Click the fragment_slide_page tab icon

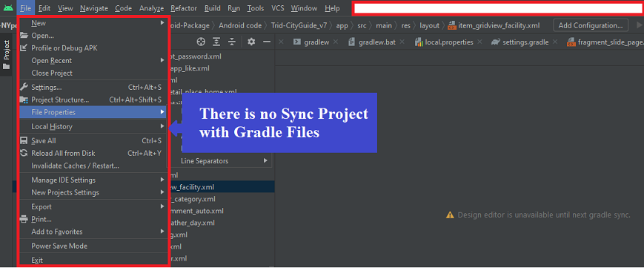coord(571,42)
